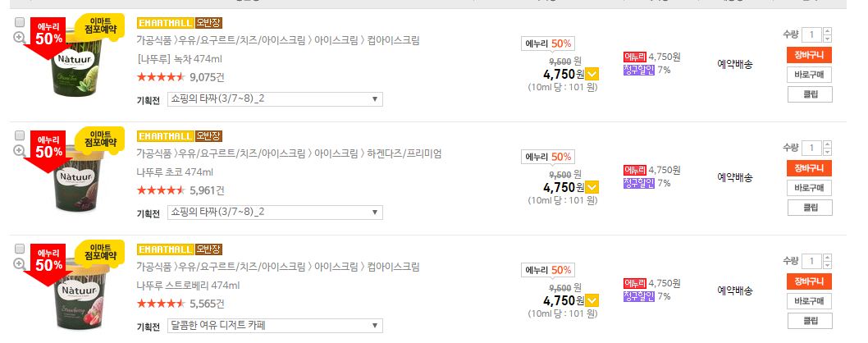Click yellow price arrow for 나뚜루 스트로베리
Viewport: 868px width, 343px height.
pyautogui.click(x=592, y=301)
